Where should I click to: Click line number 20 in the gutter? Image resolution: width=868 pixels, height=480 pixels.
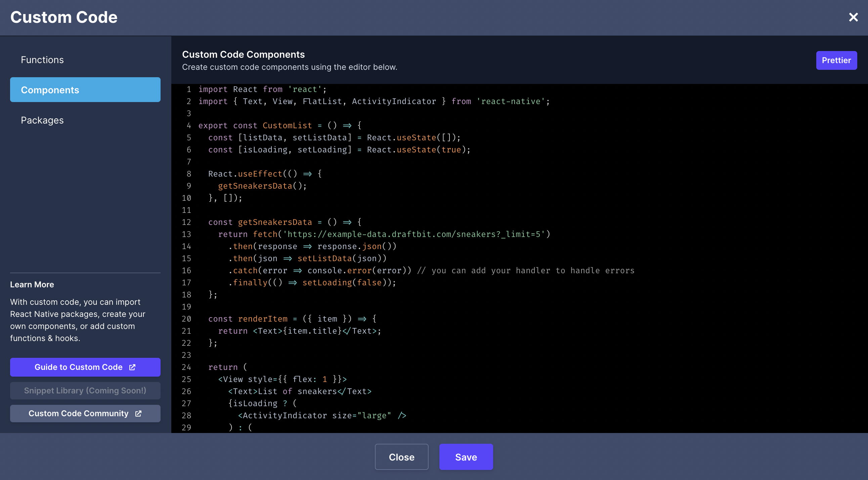(x=186, y=319)
